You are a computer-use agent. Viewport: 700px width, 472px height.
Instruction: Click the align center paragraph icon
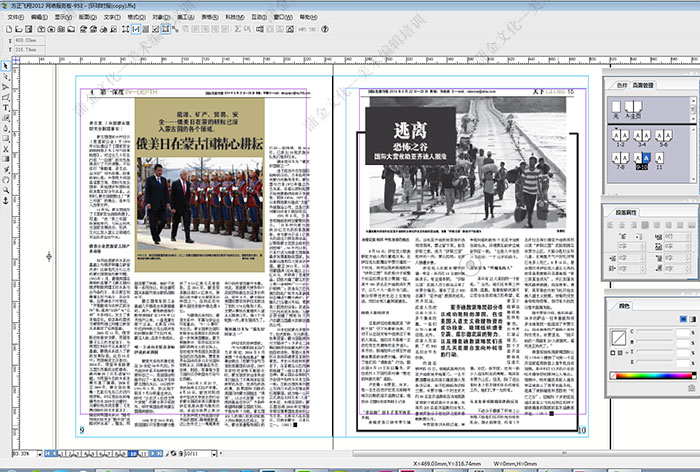[x=622, y=225]
